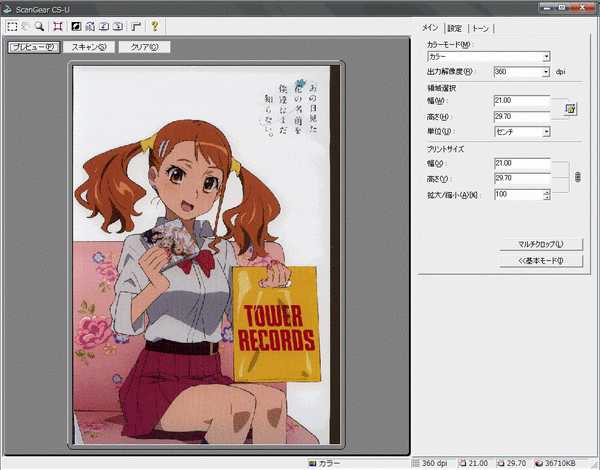Maximize the ScanGear CS-U window

coord(562,7)
